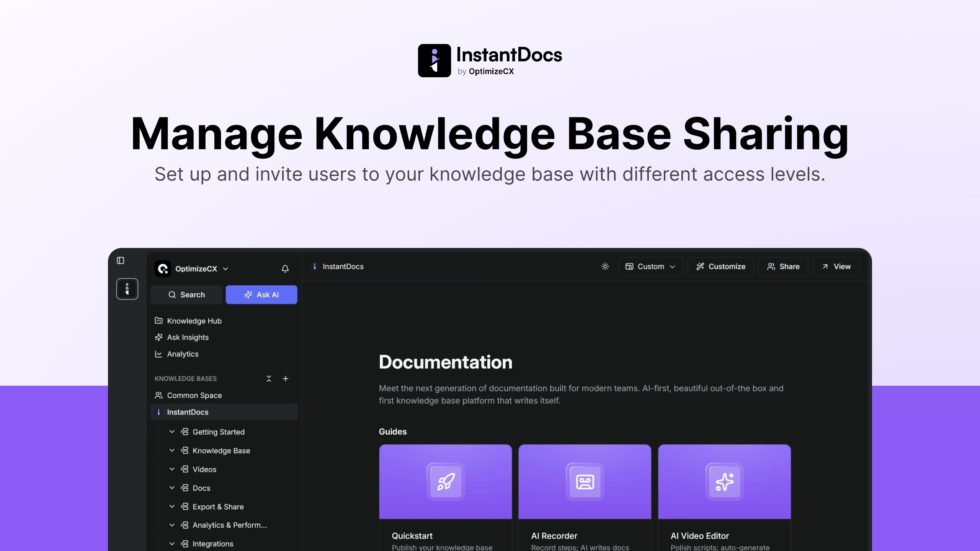This screenshot has height=551, width=980.
Task: Open the Custom layout dropdown
Action: [x=650, y=266]
